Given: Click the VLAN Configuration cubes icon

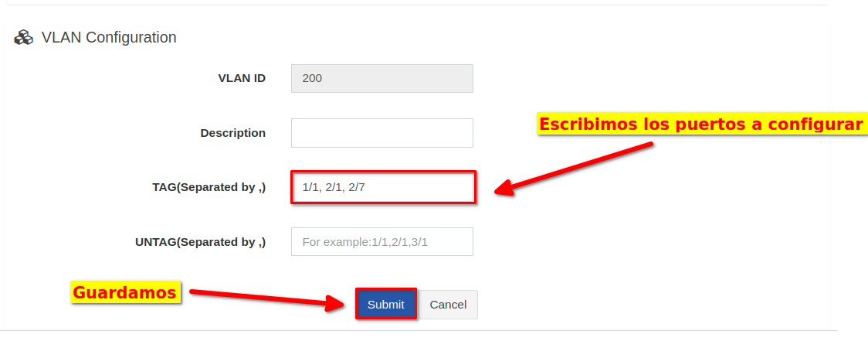Looking at the screenshot, I should (24, 37).
